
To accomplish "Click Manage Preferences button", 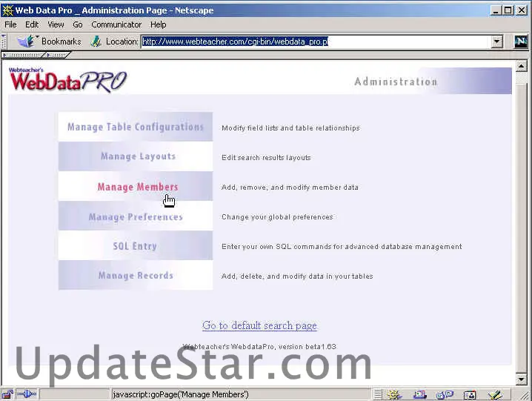I will [x=136, y=216].
